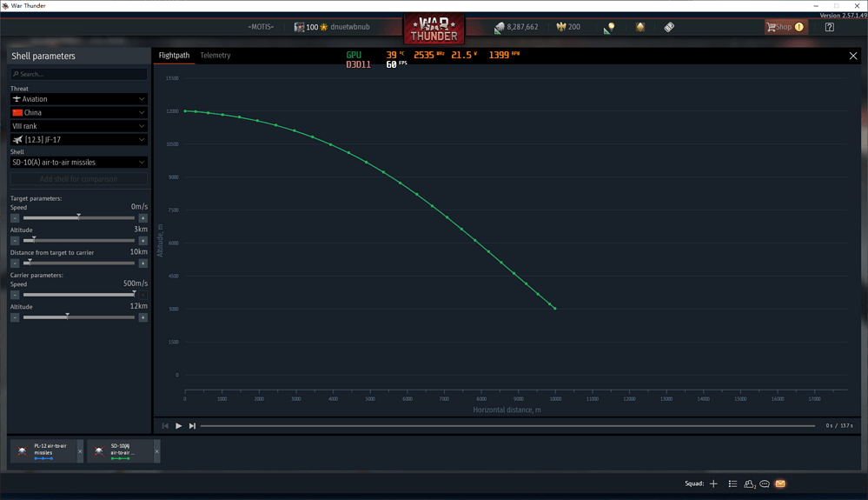Open the mail envelope icon

pyautogui.click(x=780, y=483)
